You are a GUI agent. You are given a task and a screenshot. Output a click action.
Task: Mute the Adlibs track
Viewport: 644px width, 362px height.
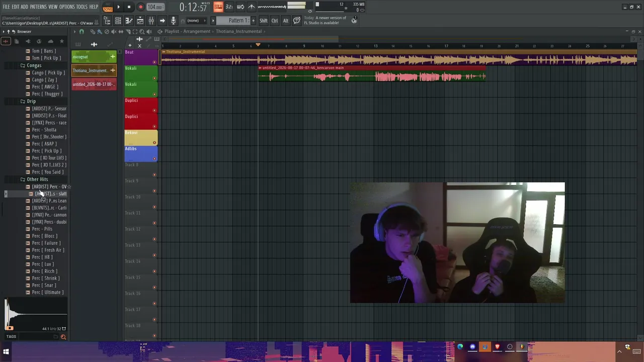[154, 159]
